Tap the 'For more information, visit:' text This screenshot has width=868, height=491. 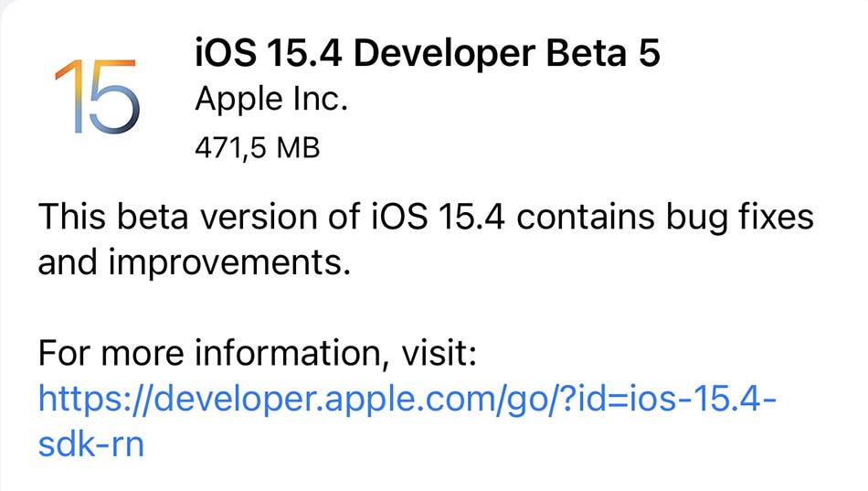[258, 353]
